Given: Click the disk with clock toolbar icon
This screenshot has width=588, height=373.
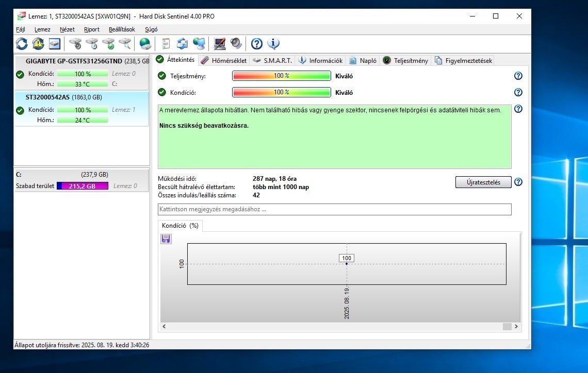Looking at the screenshot, I should tap(92, 44).
